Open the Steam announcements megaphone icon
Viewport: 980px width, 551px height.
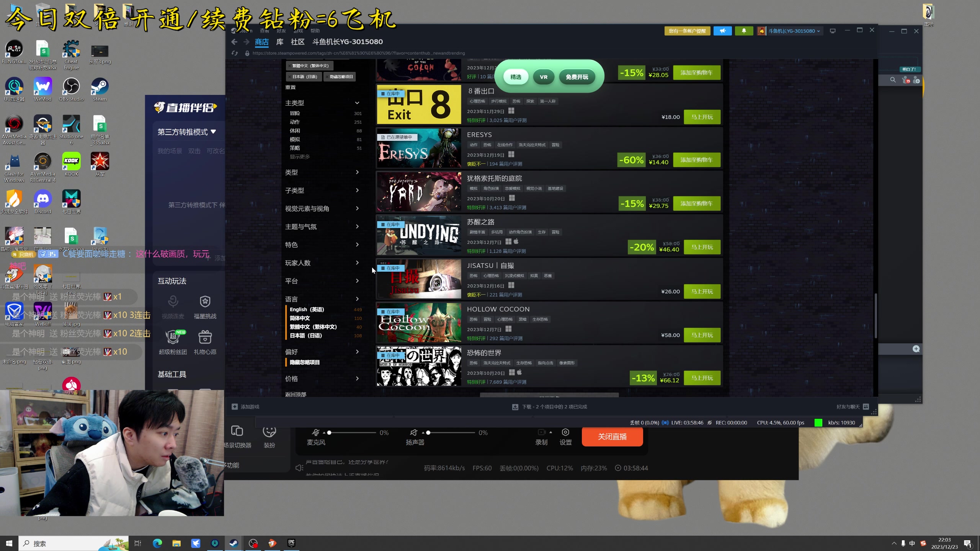coord(722,31)
